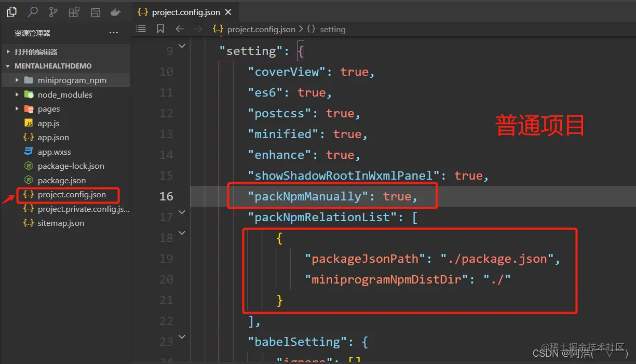Click the "miniprogramNpmDistDir" key text
Viewport: 636px width, 364px height.
387,279
